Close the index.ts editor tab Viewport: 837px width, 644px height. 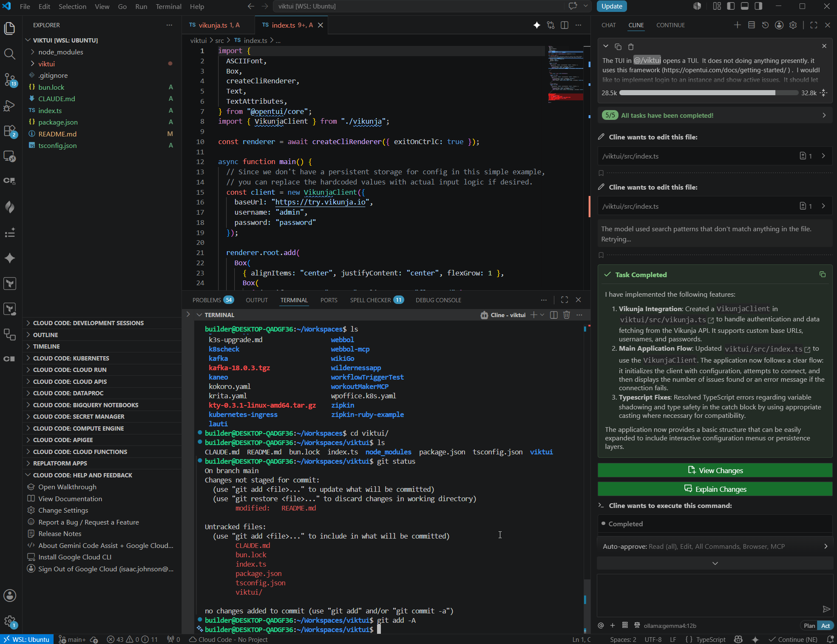(x=321, y=25)
